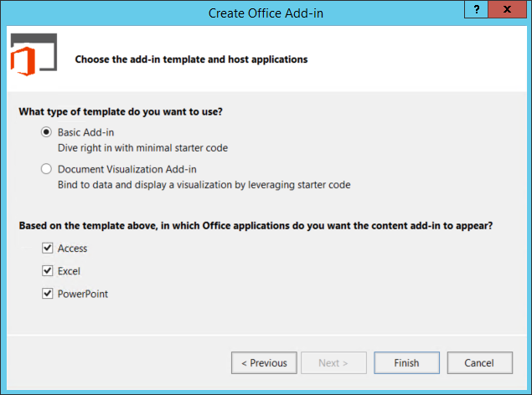
Task: Cancel the Create Office Add-in dialog
Action: point(479,363)
